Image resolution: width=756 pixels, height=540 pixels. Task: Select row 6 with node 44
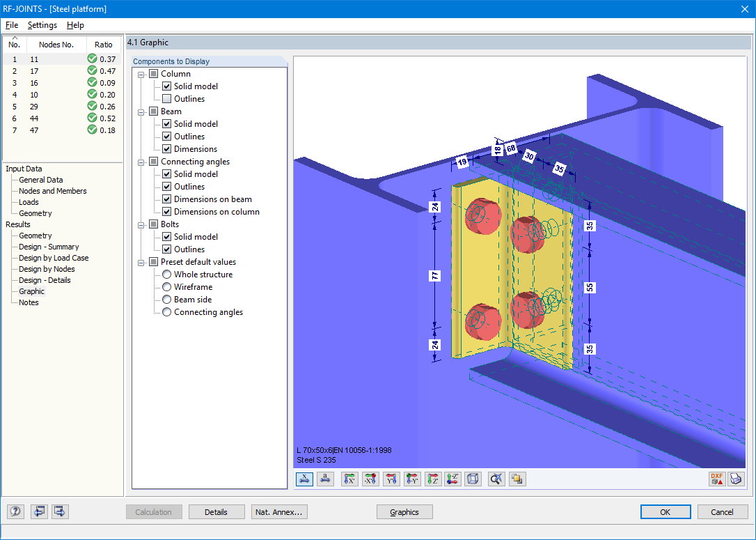[x=62, y=118]
